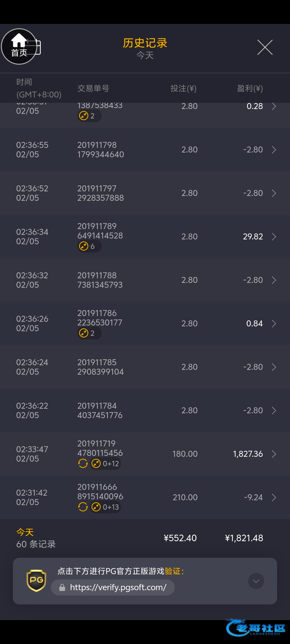Expand details for the 02:36:55 record
This screenshot has height=644, width=290.
274,150
